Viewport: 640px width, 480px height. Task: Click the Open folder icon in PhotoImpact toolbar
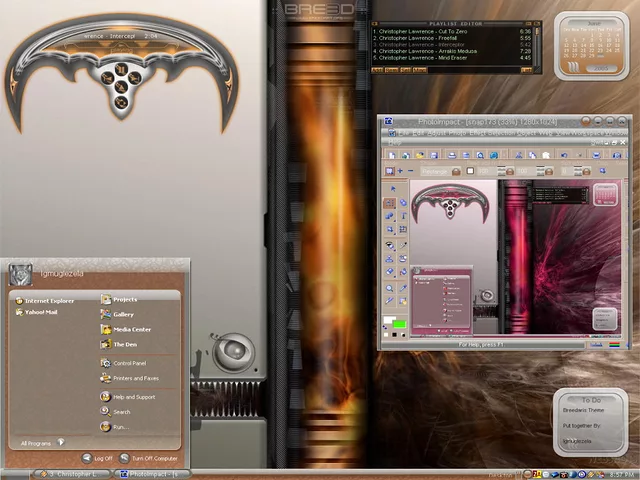pos(420,155)
